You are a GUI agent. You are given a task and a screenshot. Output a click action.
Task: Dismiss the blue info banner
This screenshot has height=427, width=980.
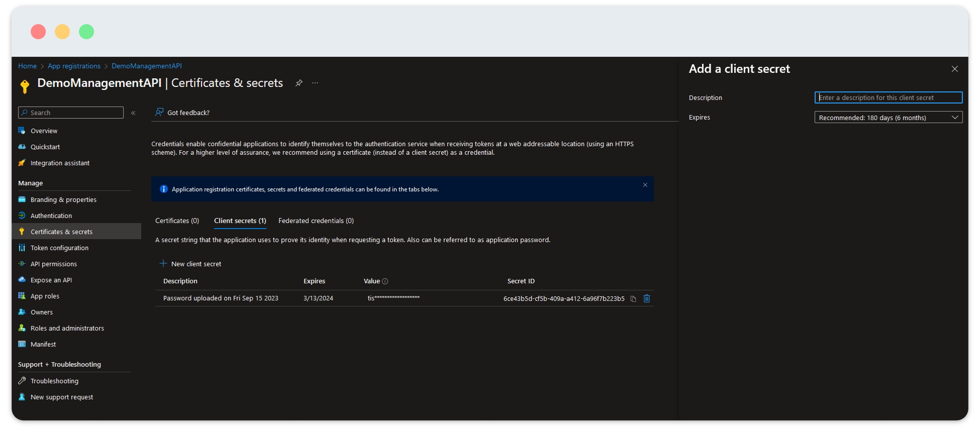tap(645, 185)
